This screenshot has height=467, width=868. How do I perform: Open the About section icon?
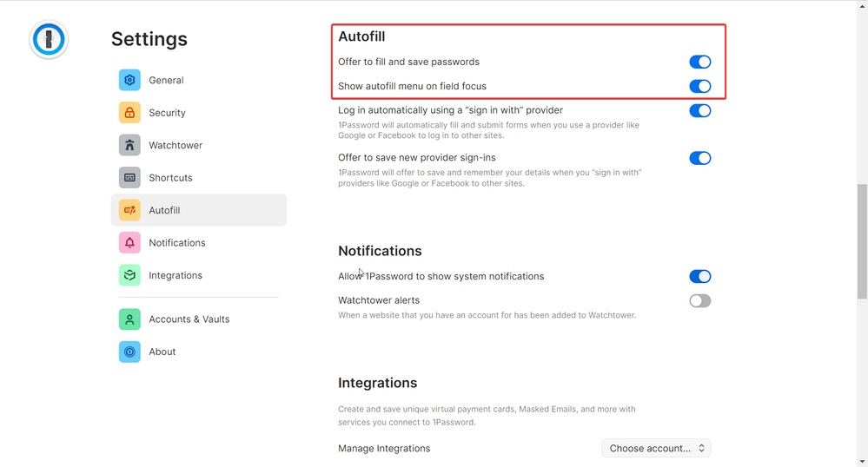point(129,352)
